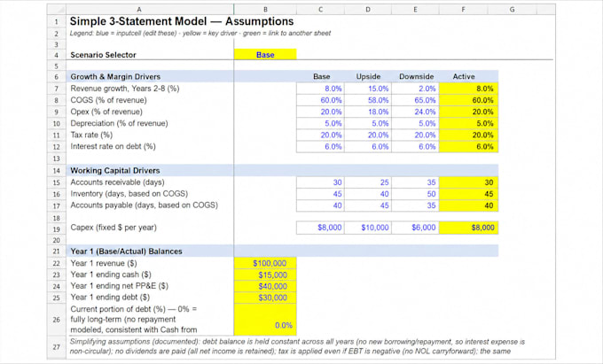603x364 pixels.
Task: Select the Active COGS cell 60.0%
Action: coord(468,100)
